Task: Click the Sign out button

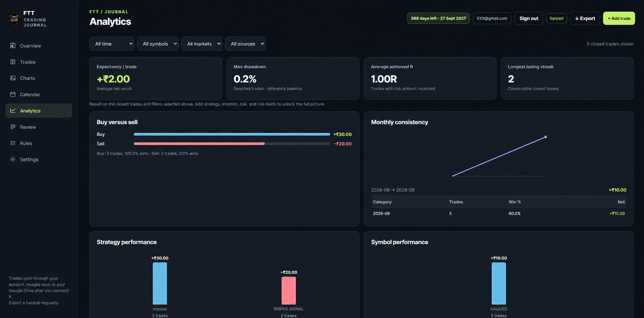Action: [529, 18]
